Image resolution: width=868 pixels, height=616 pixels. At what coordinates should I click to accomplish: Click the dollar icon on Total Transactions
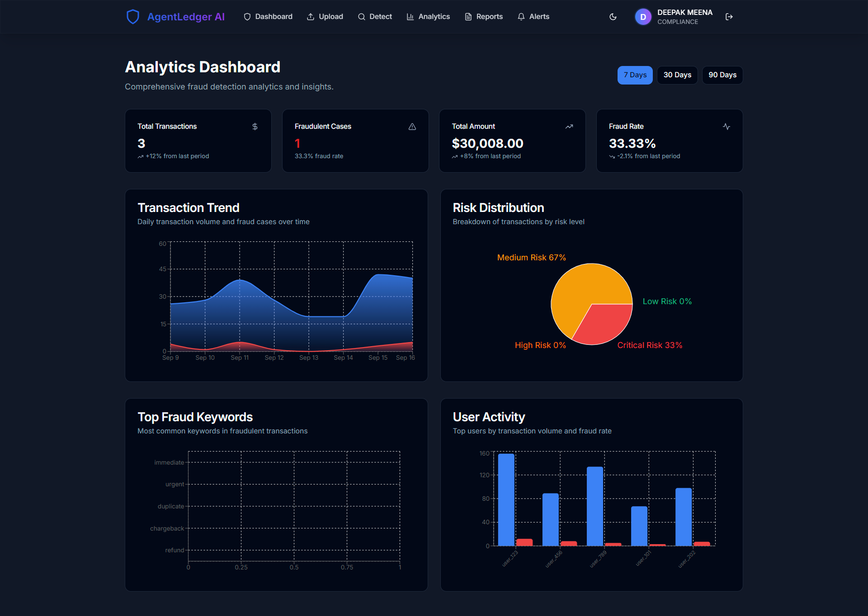[255, 127]
